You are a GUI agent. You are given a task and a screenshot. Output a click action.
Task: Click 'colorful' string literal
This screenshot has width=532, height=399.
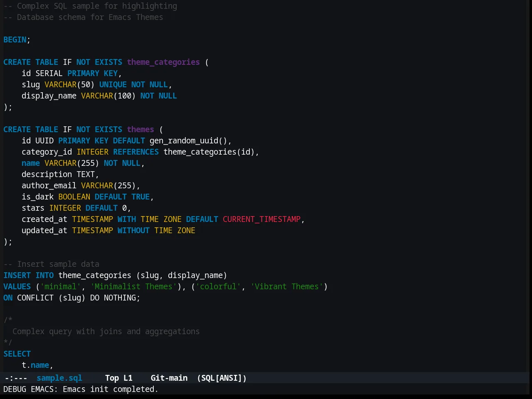(x=218, y=286)
